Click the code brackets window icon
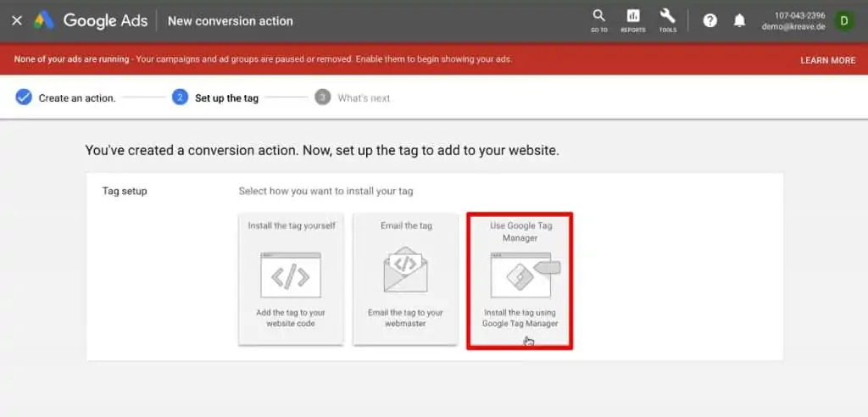868x417 pixels. coord(291,275)
